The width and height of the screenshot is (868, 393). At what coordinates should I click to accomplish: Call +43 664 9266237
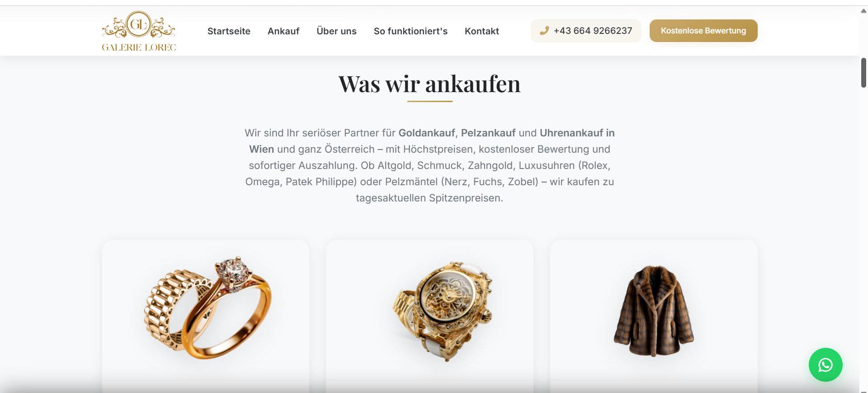[x=586, y=31]
